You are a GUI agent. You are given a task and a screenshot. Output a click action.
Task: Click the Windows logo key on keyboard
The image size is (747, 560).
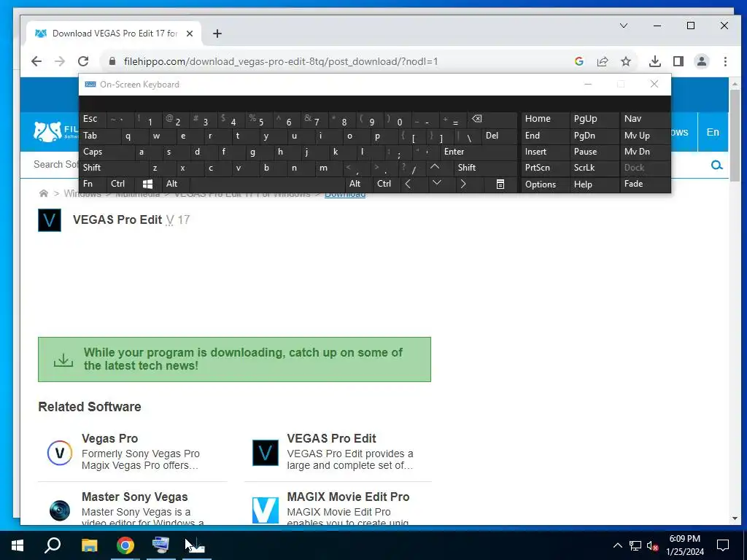(x=147, y=184)
